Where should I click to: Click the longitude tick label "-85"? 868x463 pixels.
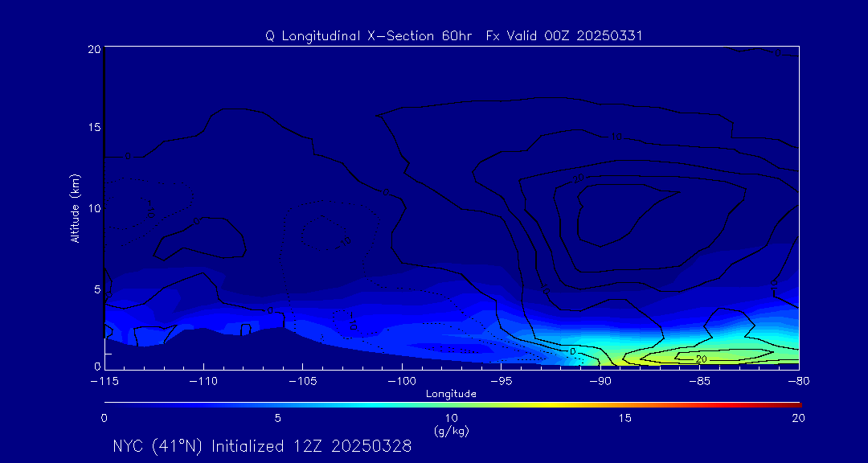[699, 382]
